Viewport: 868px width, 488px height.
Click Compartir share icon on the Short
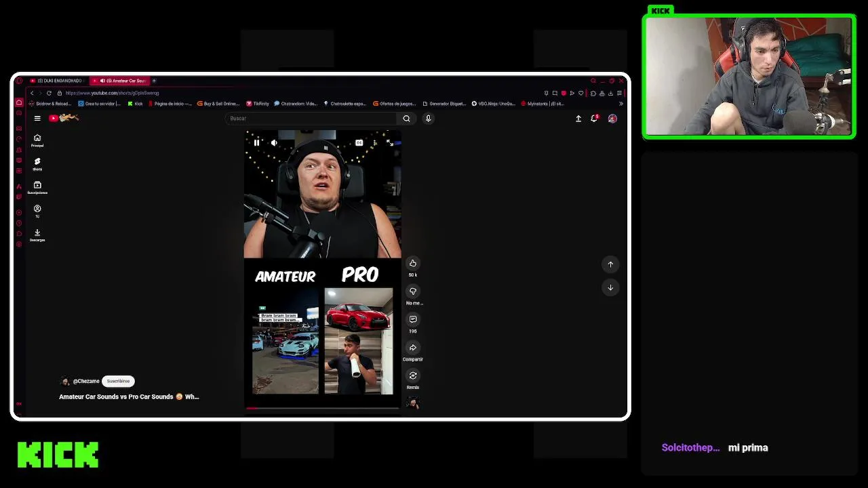[413, 348]
